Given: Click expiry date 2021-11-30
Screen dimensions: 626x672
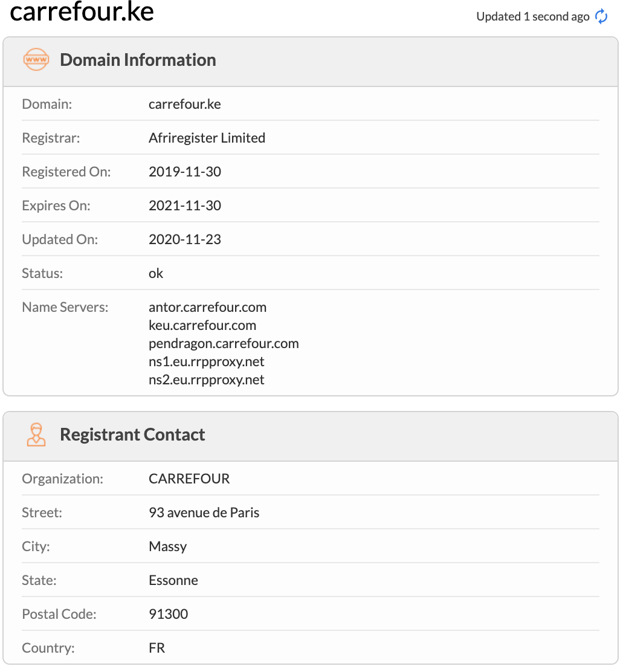Looking at the screenshot, I should click(x=185, y=205).
